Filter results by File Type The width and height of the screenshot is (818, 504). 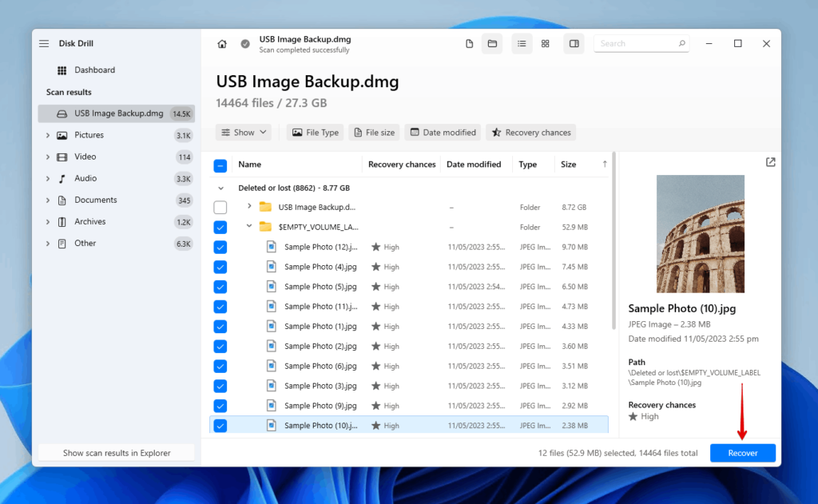(x=315, y=132)
